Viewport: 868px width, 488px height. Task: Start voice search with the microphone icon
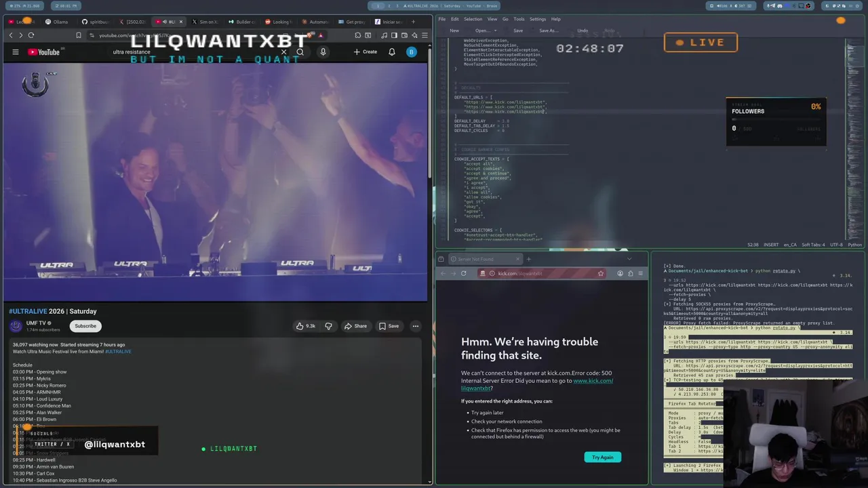click(x=323, y=52)
